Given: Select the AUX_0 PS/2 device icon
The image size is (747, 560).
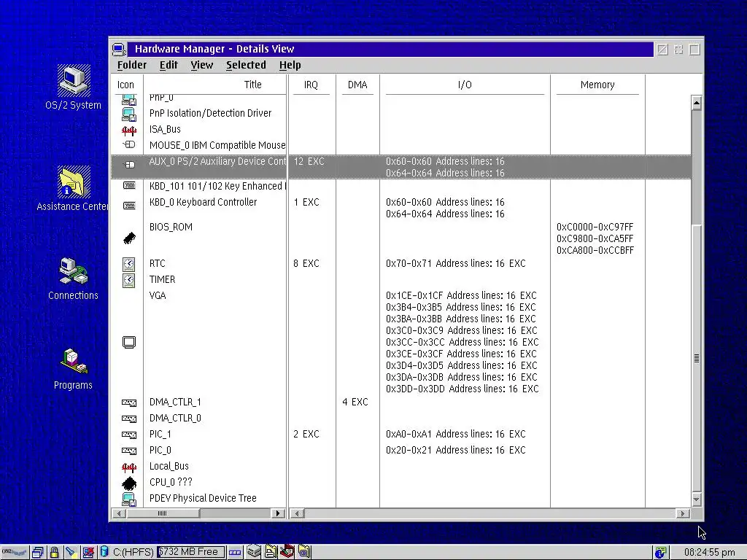Looking at the screenshot, I should pyautogui.click(x=129, y=165).
